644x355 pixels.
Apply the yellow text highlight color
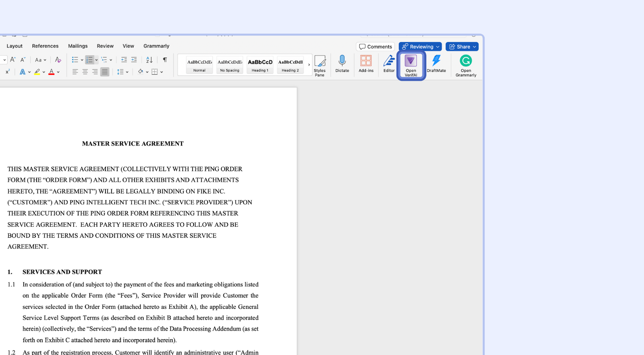click(x=37, y=72)
